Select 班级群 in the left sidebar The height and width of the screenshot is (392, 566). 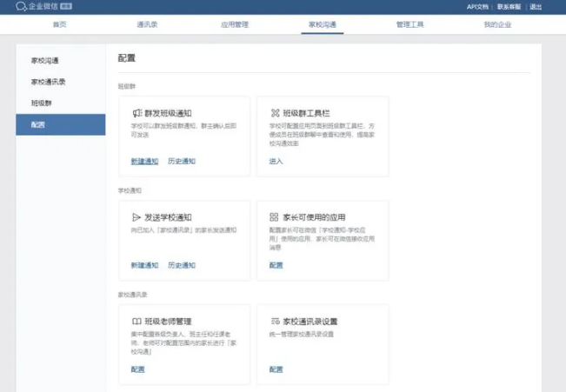[42, 103]
